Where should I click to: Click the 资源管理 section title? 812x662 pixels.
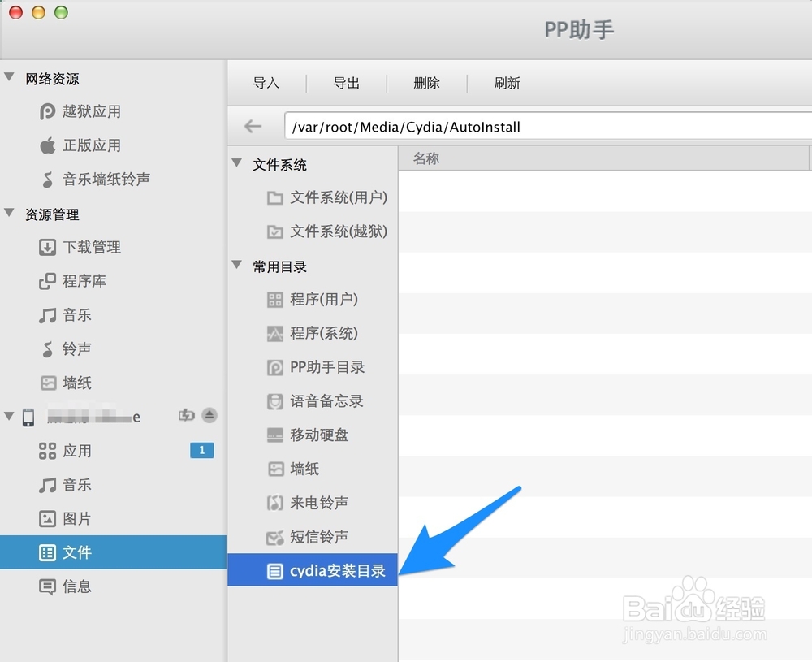click(52, 214)
